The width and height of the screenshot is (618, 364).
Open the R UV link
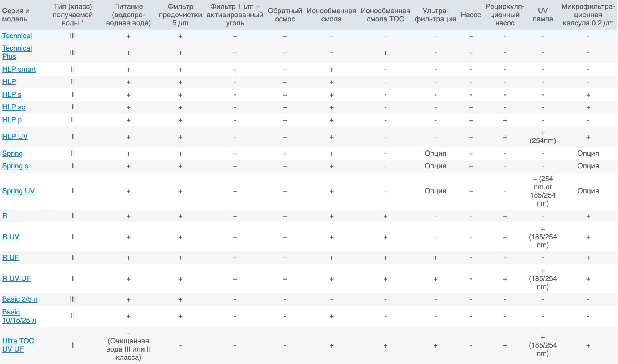11,237
